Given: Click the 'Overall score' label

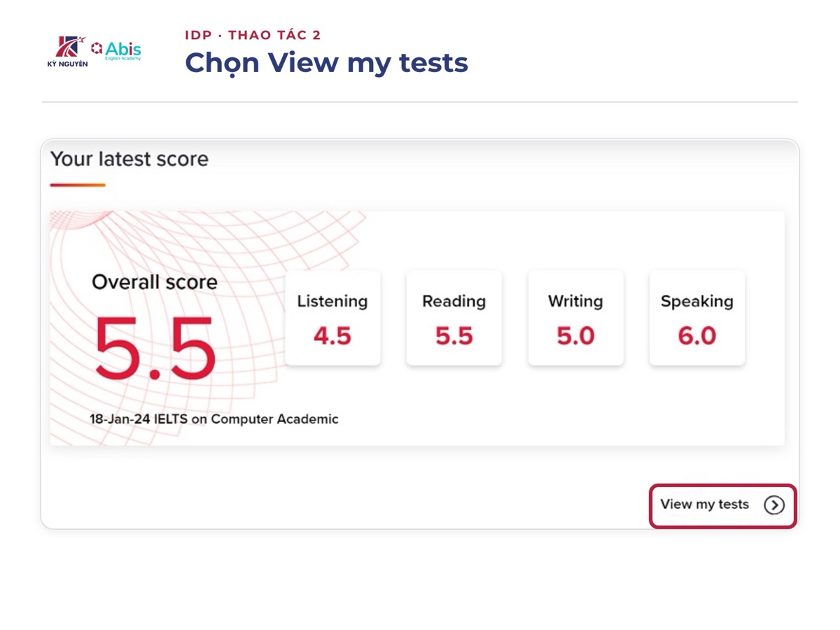Looking at the screenshot, I should coord(155,282).
